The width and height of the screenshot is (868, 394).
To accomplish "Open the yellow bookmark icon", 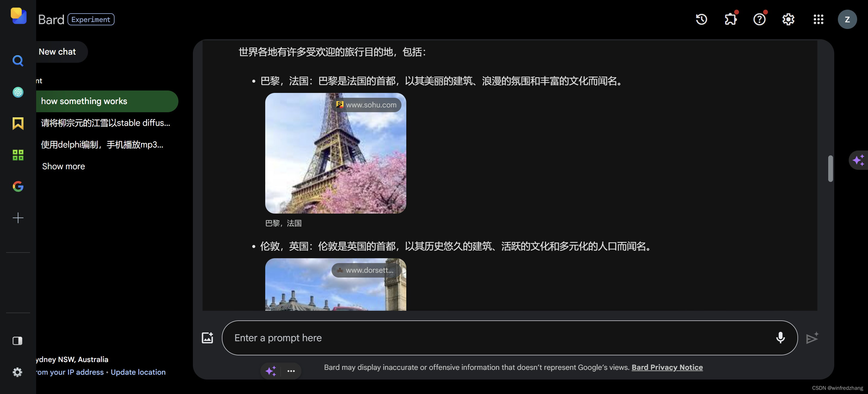I will coord(18,123).
